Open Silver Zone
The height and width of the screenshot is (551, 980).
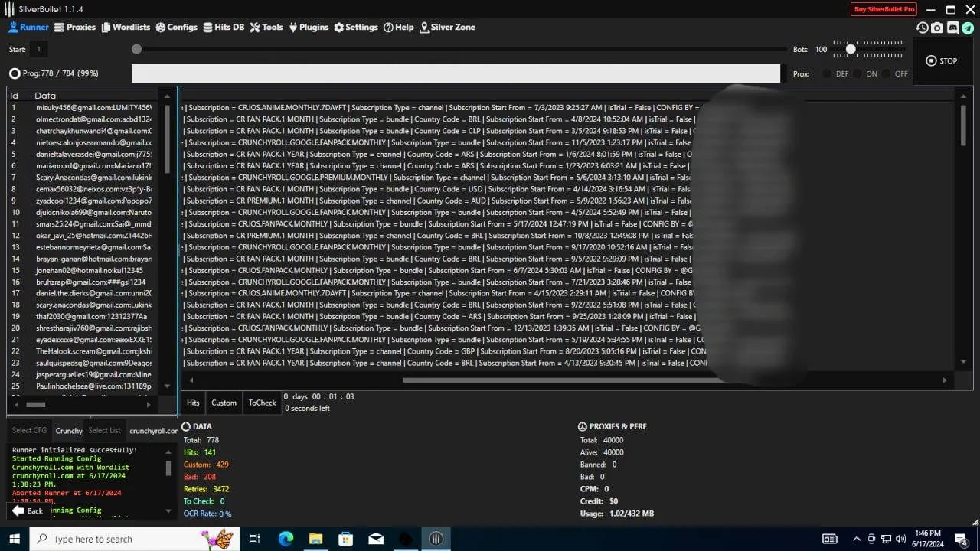pyautogui.click(x=447, y=27)
